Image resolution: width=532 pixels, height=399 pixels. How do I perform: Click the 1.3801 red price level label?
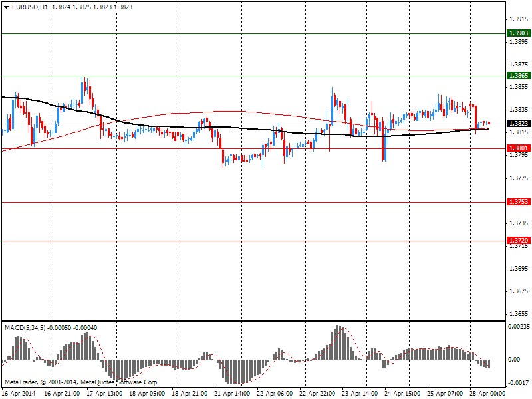pos(519,148)
